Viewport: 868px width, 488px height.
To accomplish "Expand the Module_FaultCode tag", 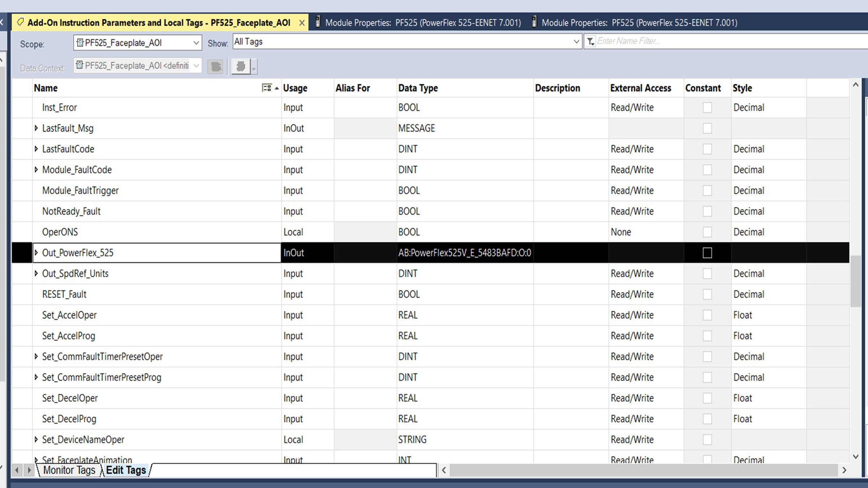I will (x=36, y=169).
